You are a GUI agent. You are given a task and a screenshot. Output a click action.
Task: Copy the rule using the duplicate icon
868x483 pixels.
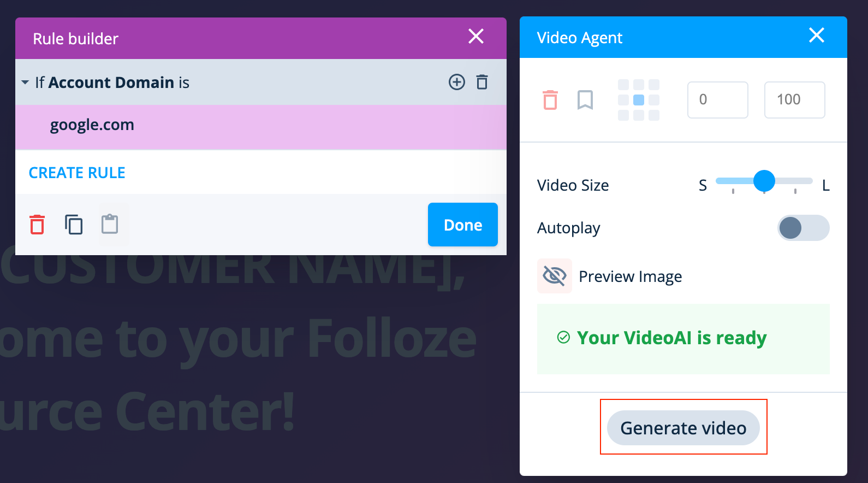tap(74, 225)
